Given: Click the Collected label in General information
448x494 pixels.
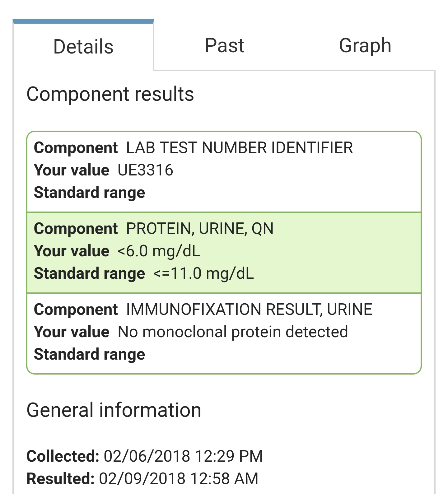Looking at the screenshot, I should pyautogui.click(x=63, y=456).
